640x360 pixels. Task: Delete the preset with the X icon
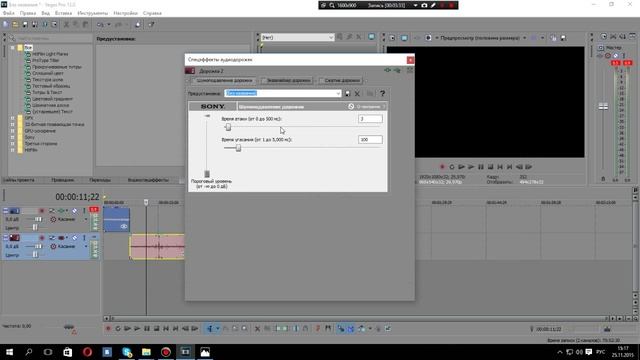coord(357,93)
